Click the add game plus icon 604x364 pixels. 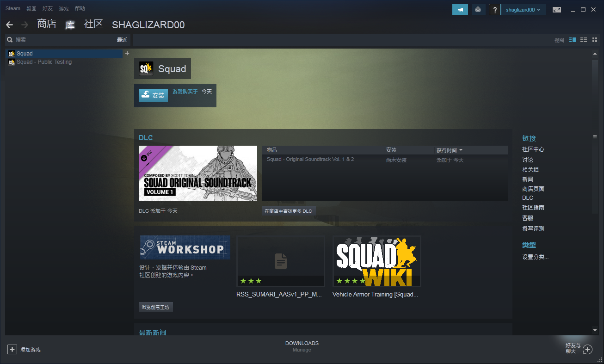(12, 349)
